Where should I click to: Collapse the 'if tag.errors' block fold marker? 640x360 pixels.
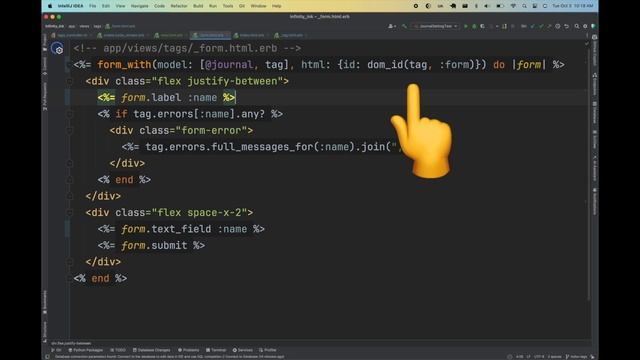pyautogui.click(x=69, y=114)
